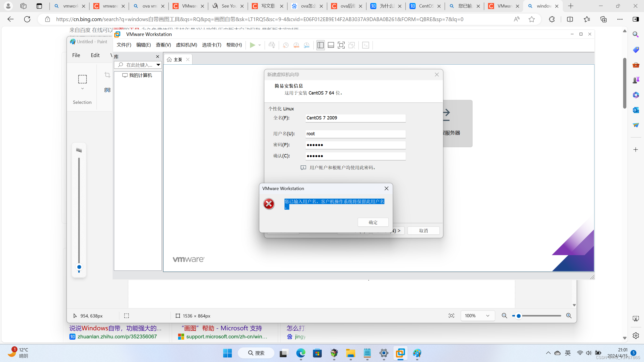Viewport: 644px width, 362px height.
Task: Zoom in with Paint's plus magnifier
Action: pos(569,316)
